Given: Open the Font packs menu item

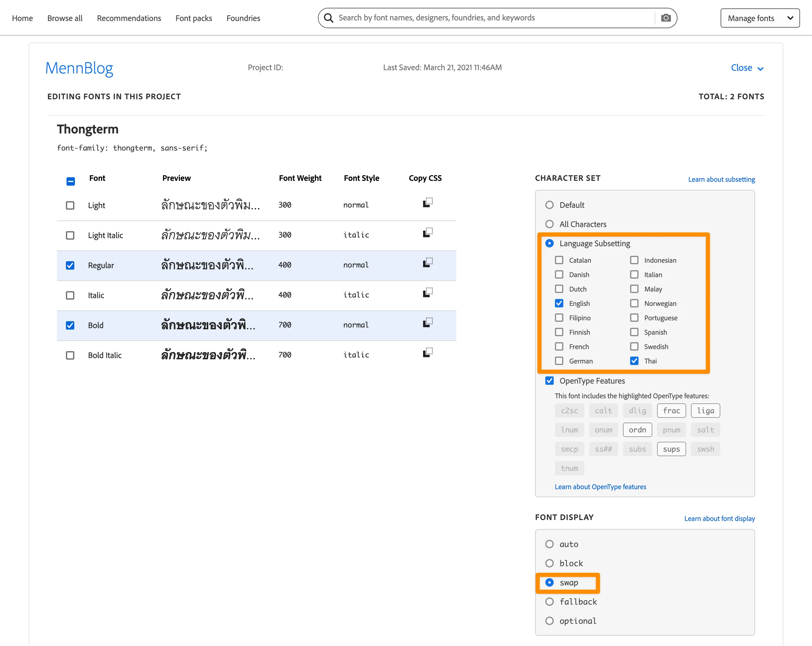Looking at the screenshot, I should pyautogui.click(x=194, y=18).
